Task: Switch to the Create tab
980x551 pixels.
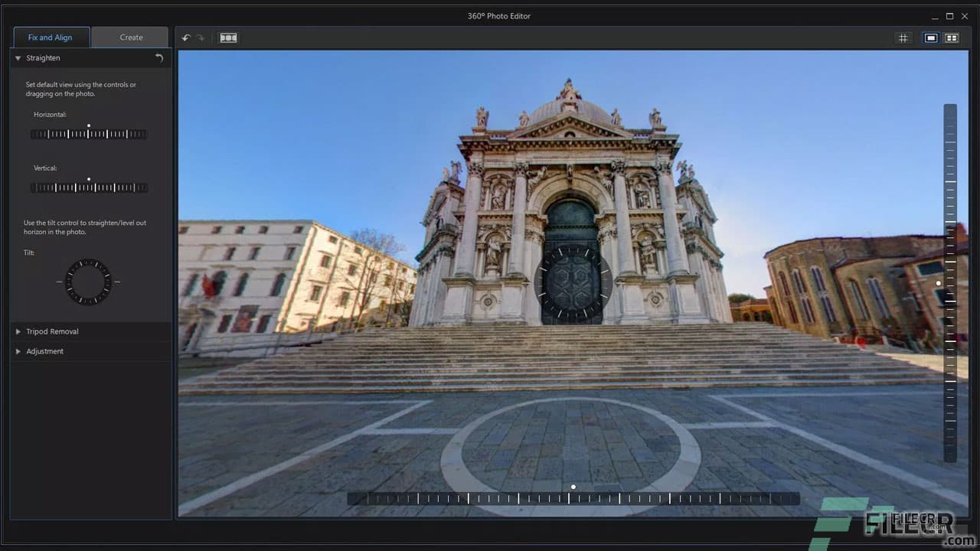Action: tap(130, 37)
